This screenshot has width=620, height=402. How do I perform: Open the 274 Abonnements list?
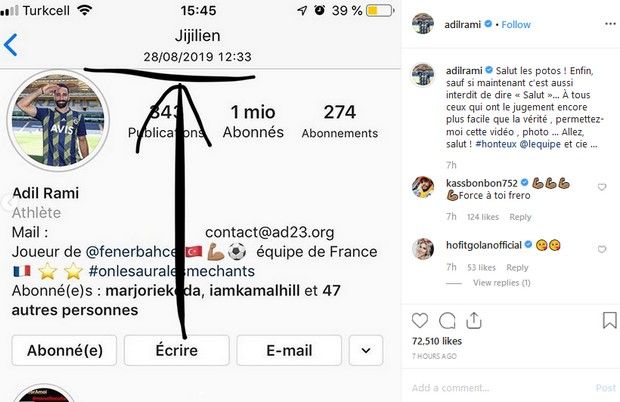[x=340, y=122]
